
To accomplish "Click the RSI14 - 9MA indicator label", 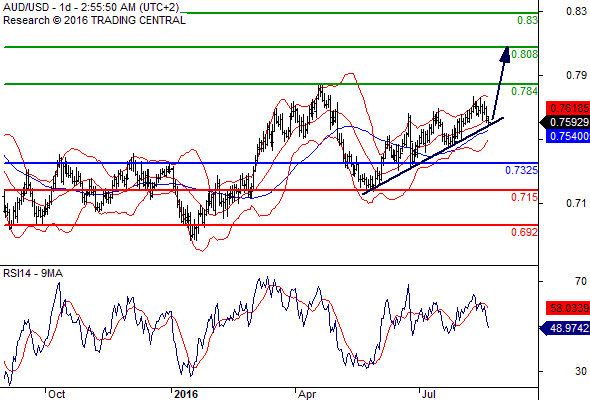I will pyautogui.click(x=33, y=273).
